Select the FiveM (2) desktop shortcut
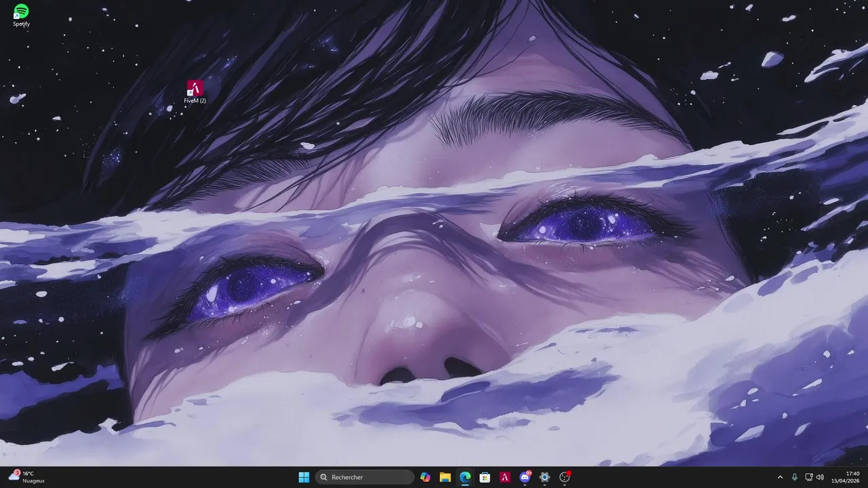The width and height of the screenshot is (868, 488). tap(195, 92)
